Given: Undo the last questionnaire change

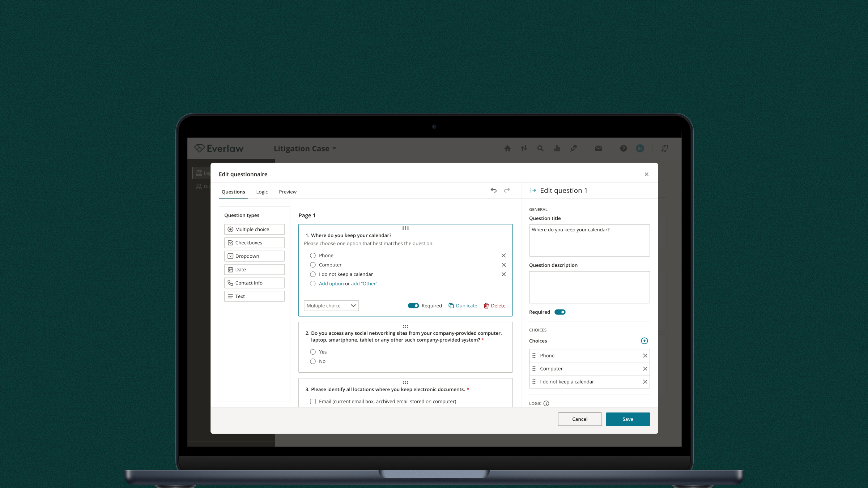Looking at the screenshot, I should [x=494, y=190].
